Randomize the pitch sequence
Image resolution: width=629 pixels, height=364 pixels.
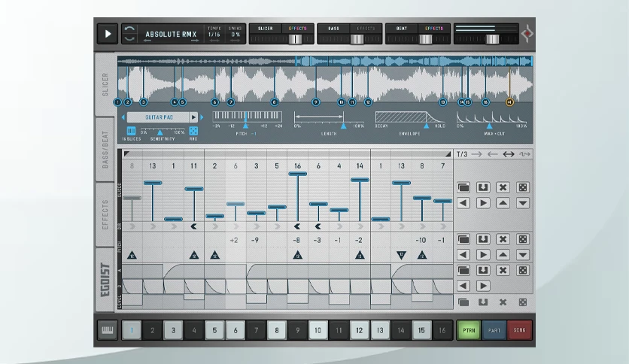[523, 239]
